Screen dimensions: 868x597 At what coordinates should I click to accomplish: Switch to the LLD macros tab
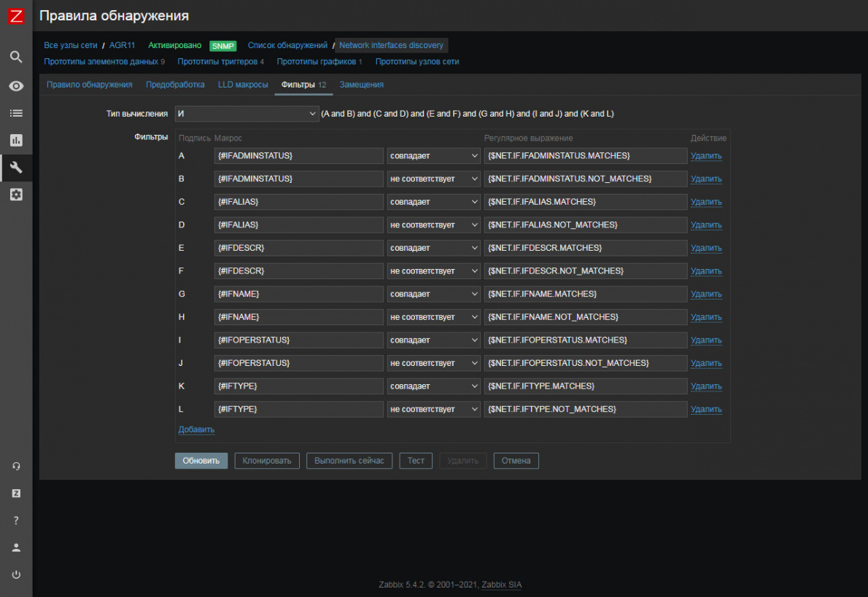point(243,85)
